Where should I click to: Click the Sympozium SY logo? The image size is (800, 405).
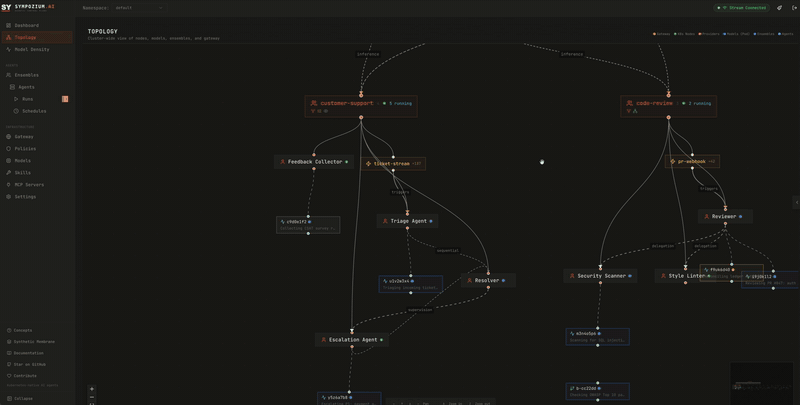(6, 8)
